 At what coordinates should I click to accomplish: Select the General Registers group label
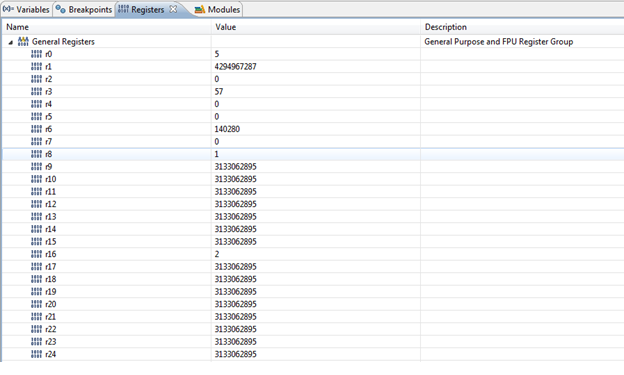pos(63,42)
